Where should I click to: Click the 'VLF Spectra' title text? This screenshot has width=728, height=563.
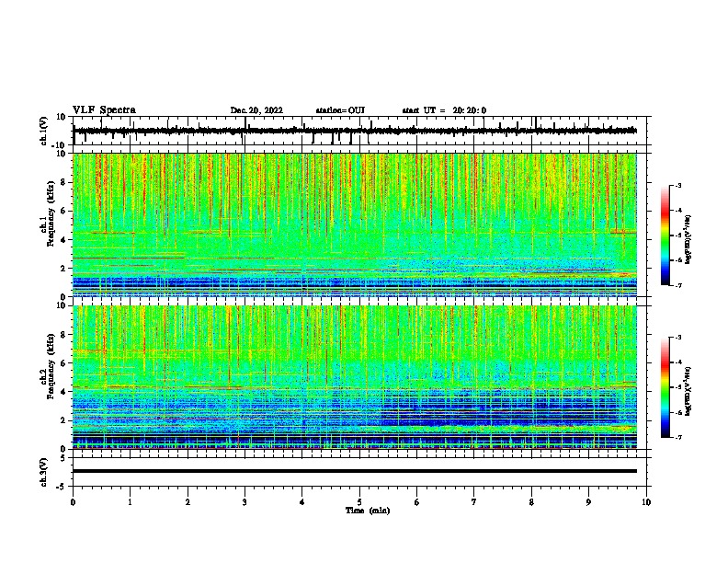(x=104, y=110)
